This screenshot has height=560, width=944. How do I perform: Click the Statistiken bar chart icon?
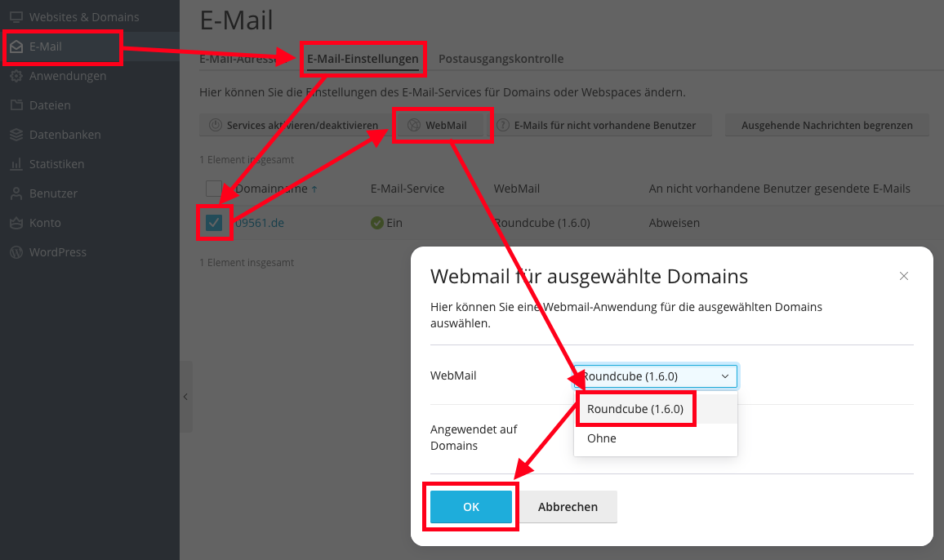click(16, 164)
